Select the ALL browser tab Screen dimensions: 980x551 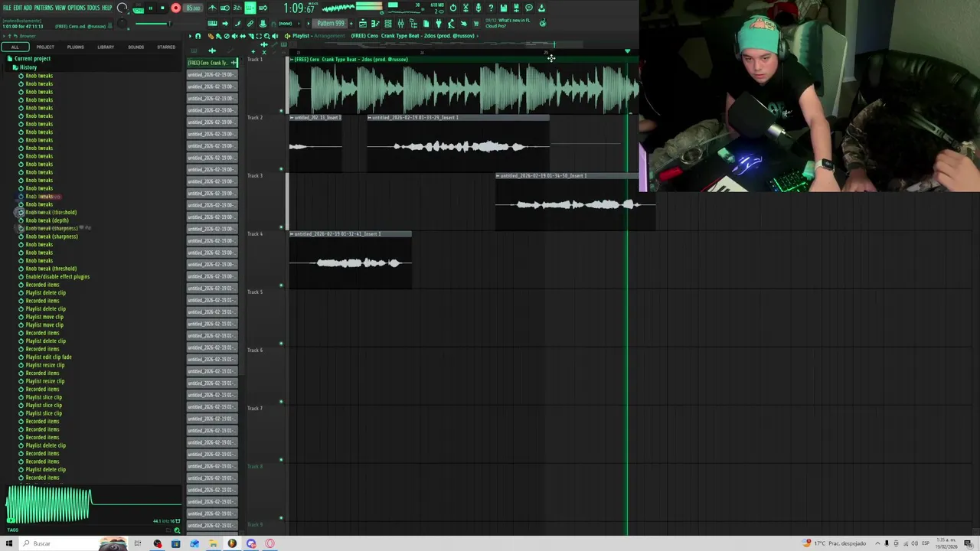pos(15,47)
